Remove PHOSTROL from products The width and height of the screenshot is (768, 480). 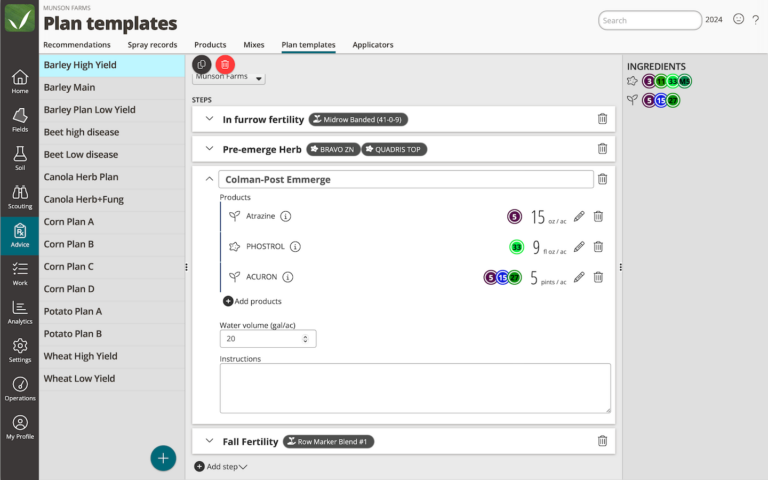click(x=598, y=246)
